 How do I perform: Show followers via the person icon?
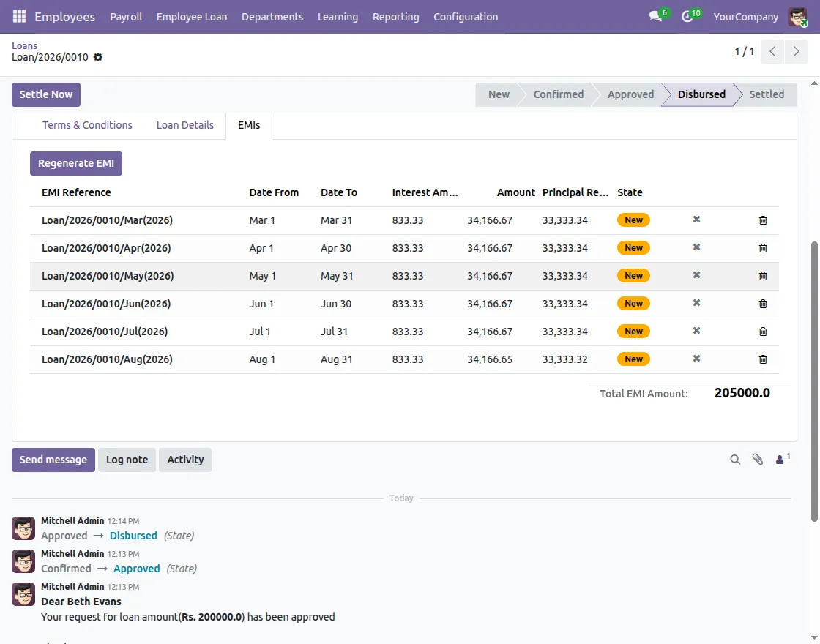click(x=781, y=460)
